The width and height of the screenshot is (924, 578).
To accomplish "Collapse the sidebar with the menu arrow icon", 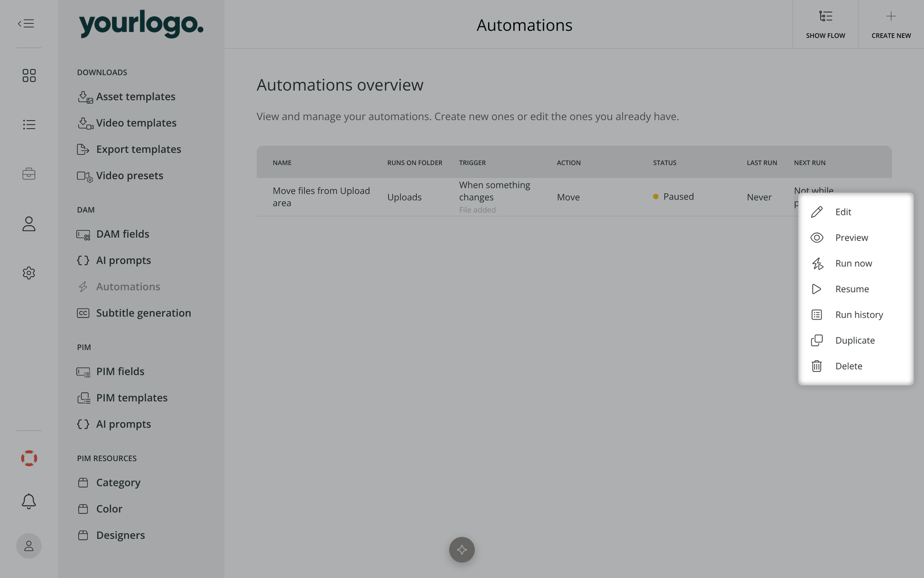I will 26,24.
